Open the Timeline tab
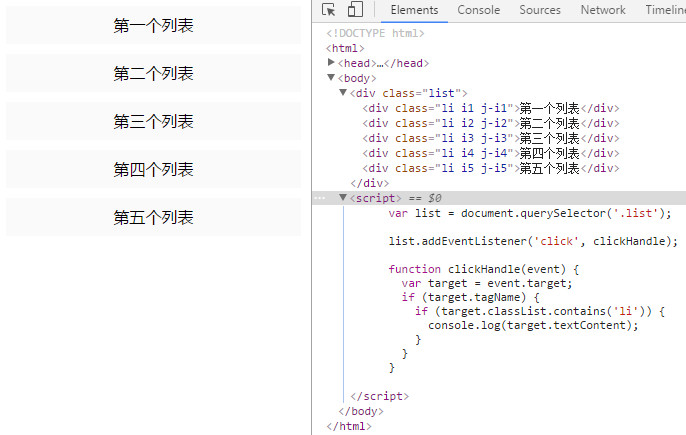Viewport: 686px width, 435px height. pos(665,10)
